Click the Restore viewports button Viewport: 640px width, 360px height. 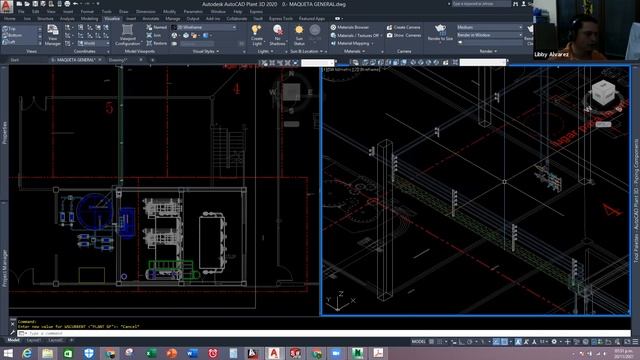[157, 43]
